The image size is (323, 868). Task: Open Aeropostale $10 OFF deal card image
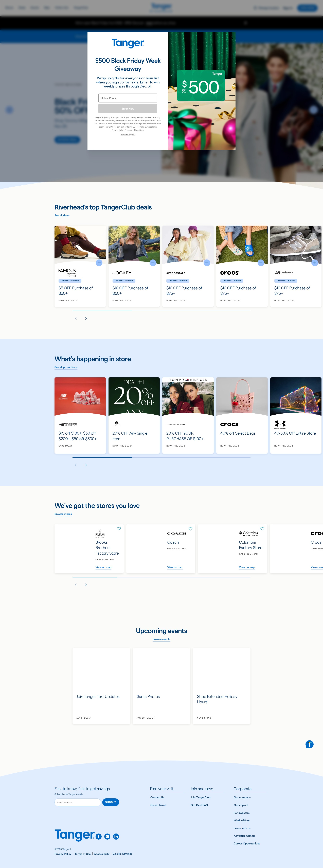pyautogui.click(x=188, y=245)
